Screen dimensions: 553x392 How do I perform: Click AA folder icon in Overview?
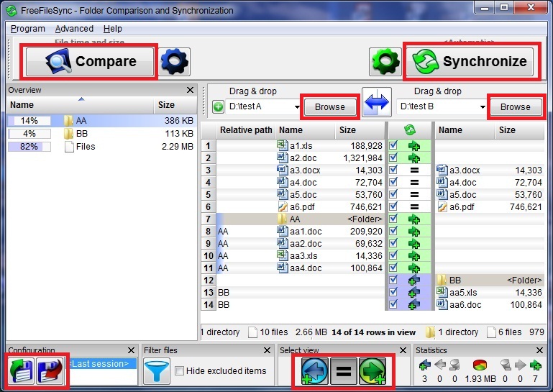[x=68, y=121]
